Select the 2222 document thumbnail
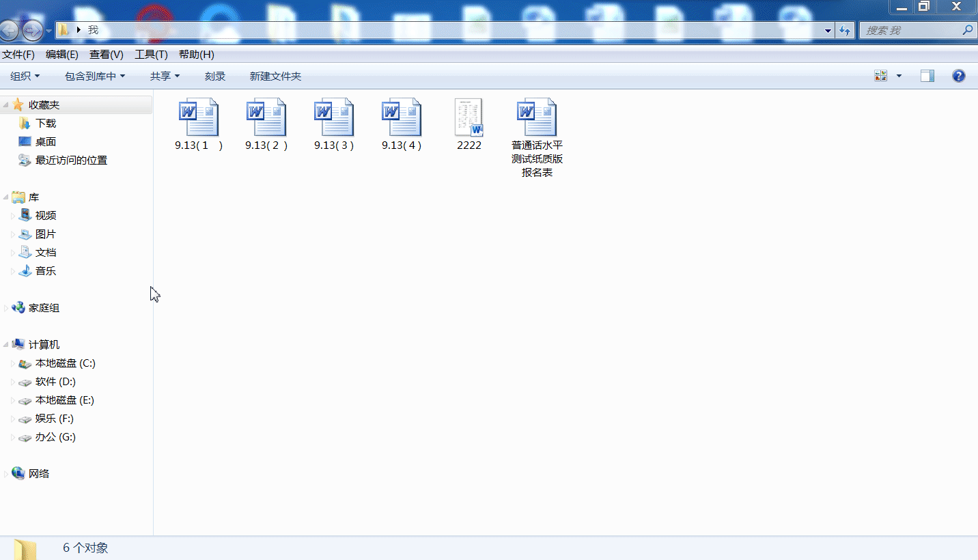Viewport: 978px width, 560px height. tap(469, 118)
